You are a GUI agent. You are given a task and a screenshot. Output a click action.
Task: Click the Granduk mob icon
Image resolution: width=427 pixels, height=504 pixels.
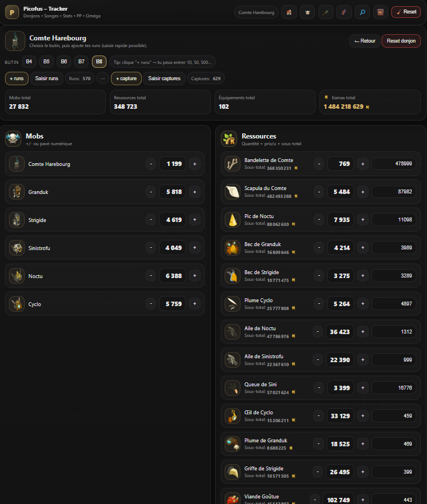tap(17, 192)
